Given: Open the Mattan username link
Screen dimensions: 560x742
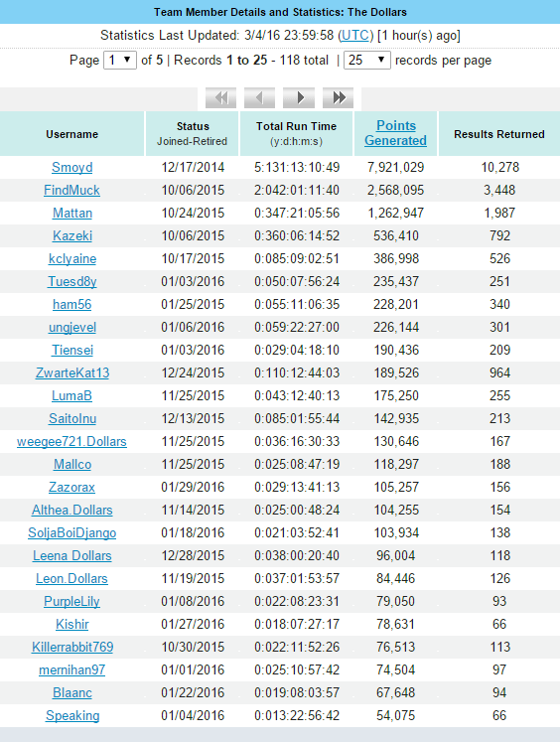Looking at the screenshot, I should 71,213.
